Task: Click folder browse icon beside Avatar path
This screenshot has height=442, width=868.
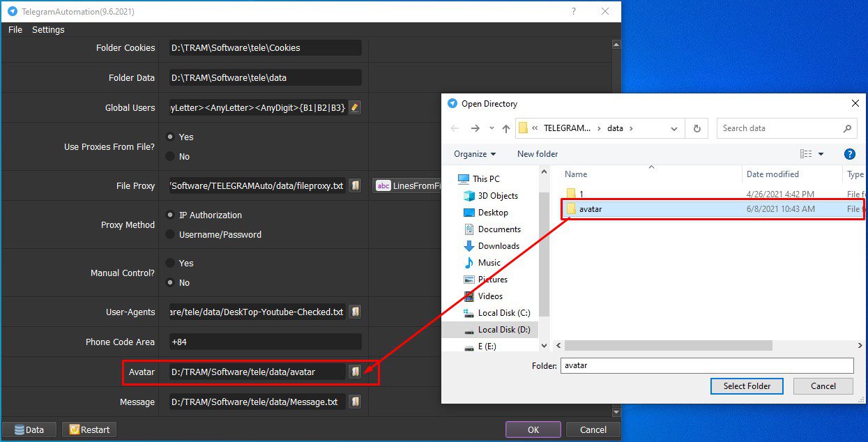Action: point(355,372)
